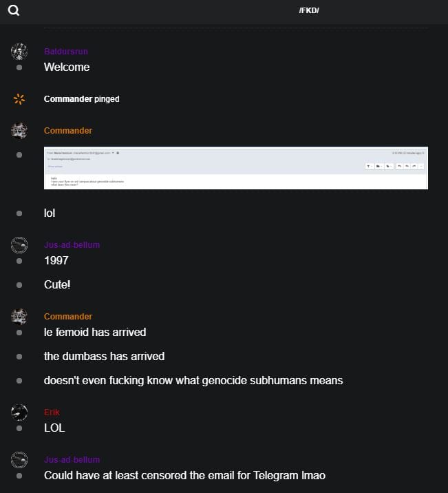Screen dimensions: 448x493
Task: Open the embedded email screenshot image
Action: 235,167
